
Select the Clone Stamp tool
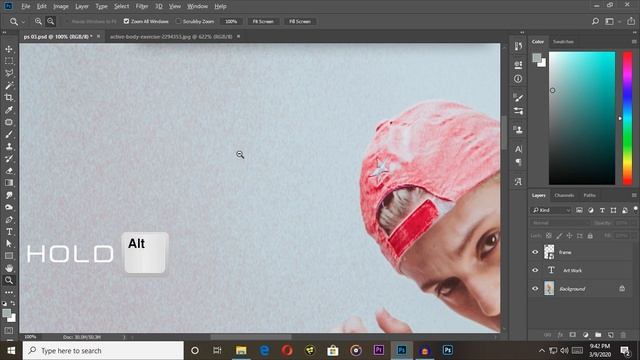point(9,147)
